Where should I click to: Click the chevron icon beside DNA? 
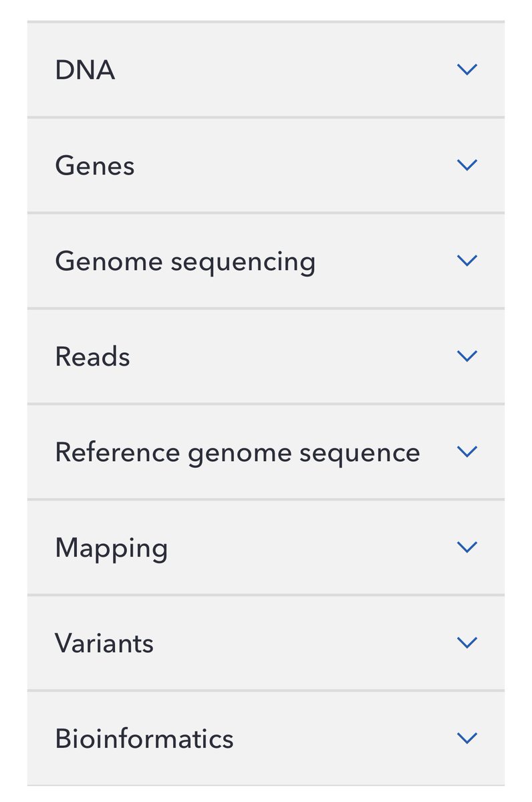point(467,69)
